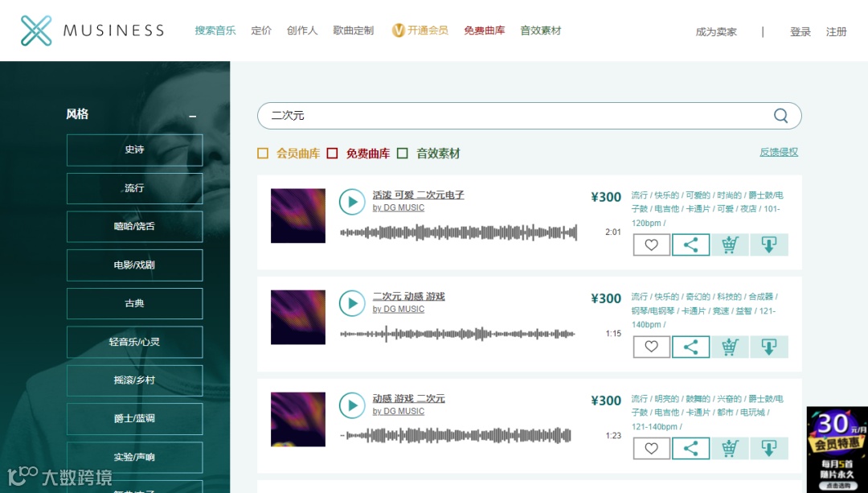Image resolution: width=868 pixels, height=493 pixels.
Task: Open 歌曲定制 in top navigation
Action: coord(353,31)
